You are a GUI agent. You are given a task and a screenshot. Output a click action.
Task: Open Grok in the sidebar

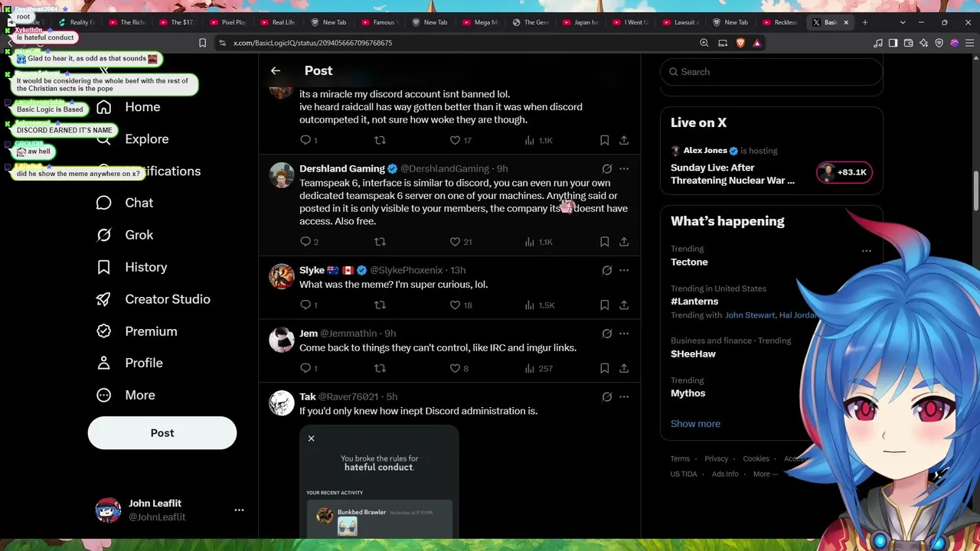click(x=124, y=235)
